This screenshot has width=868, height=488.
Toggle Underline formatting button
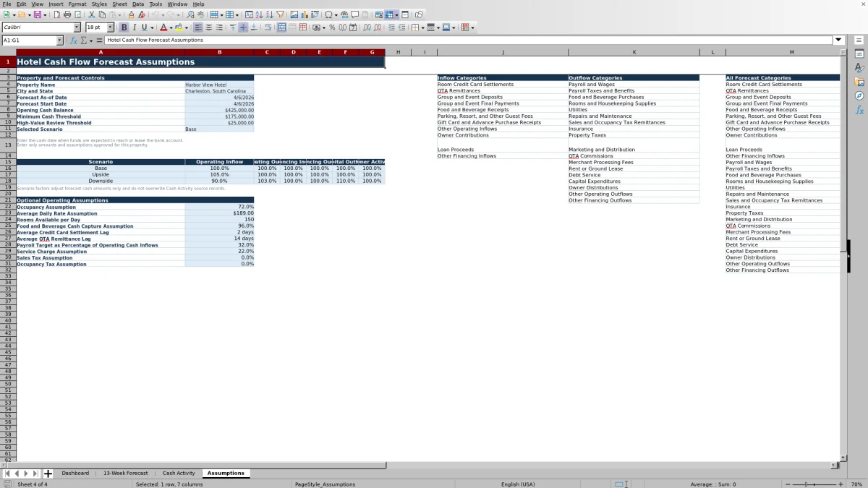coord(144,27)
